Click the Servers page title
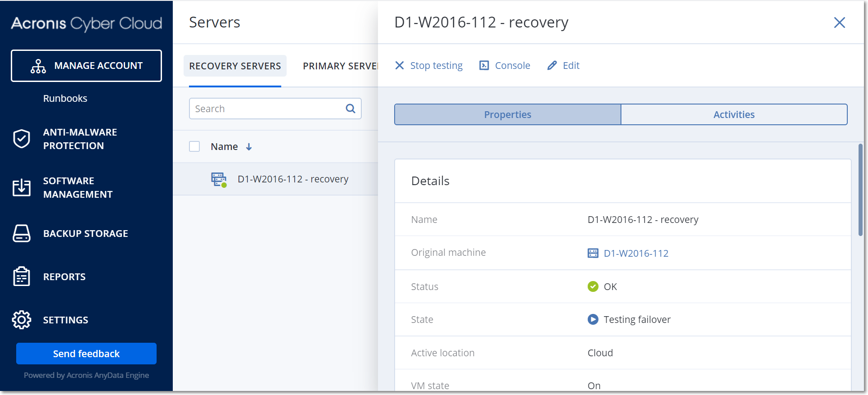The height and width of the screenshot is (395, 868). (215, 23)
